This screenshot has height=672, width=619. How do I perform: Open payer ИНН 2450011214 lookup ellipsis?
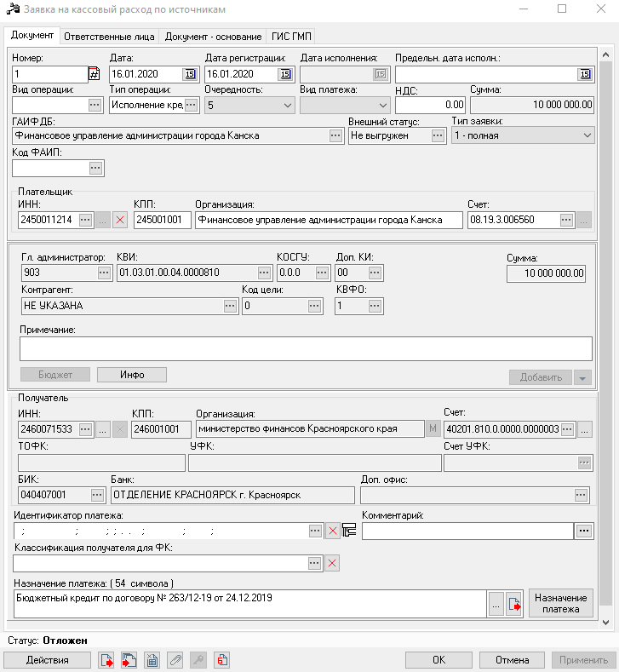click(86, 220)
